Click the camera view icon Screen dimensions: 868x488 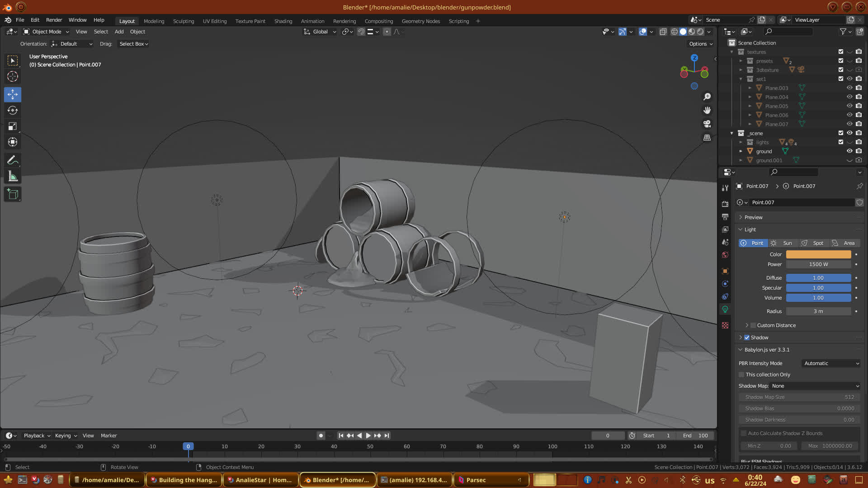pos(707,124)
